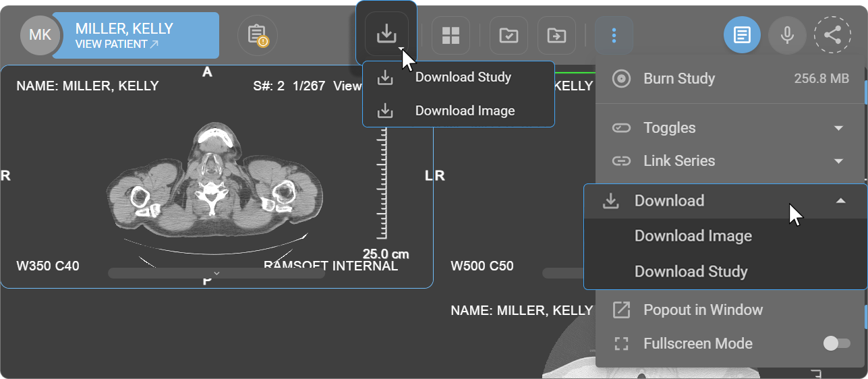Click the Fullscreen Mode corners icon
Viewport: 868px width, 379px height.
(621, 344)
